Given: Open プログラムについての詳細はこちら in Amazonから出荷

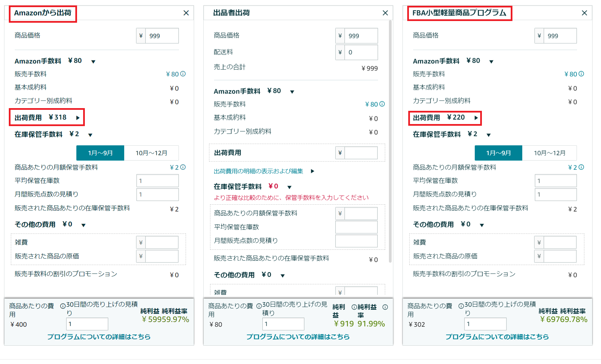Looking at the screenshot, I should 99,337.
